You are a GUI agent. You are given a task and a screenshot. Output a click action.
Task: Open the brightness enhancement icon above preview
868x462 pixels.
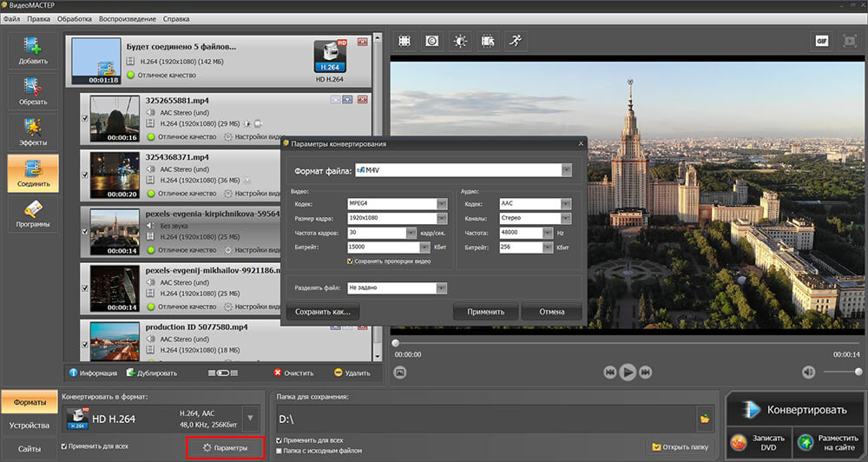click(460, 41)
